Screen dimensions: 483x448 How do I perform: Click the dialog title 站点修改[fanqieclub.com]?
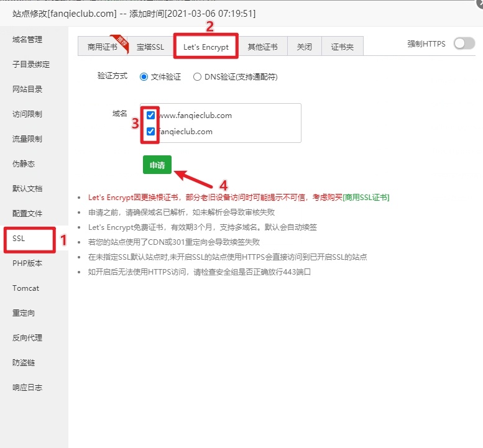(x=65, y=14)
